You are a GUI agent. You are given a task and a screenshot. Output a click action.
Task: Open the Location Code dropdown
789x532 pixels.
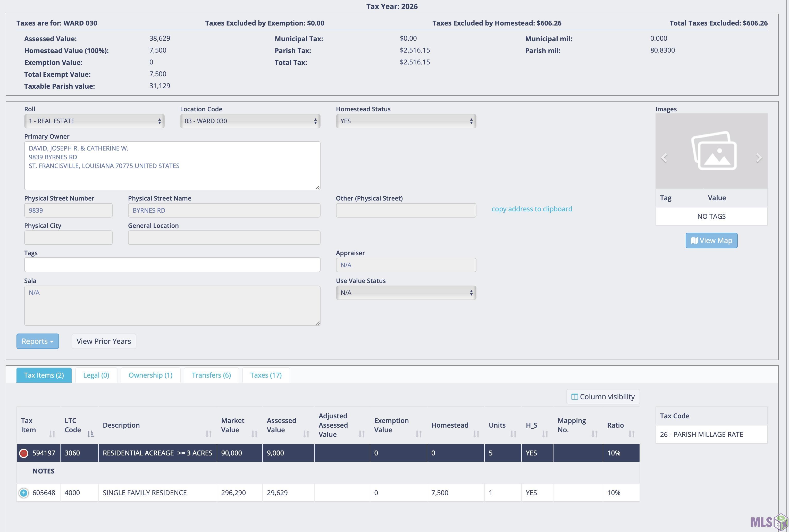tap(250, 121)
